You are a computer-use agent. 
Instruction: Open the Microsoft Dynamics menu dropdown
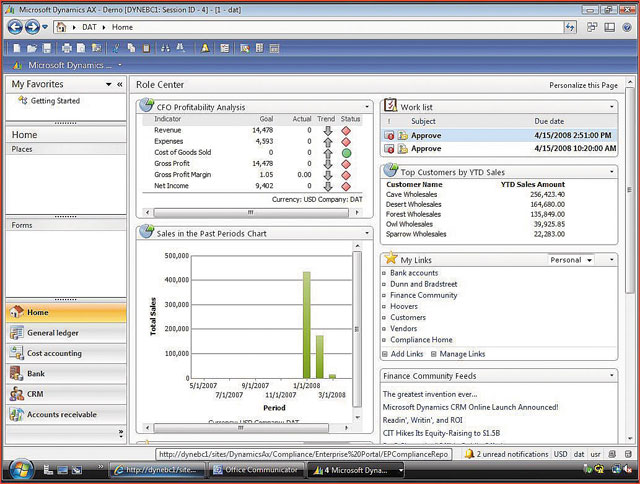(x=120, y=65)
